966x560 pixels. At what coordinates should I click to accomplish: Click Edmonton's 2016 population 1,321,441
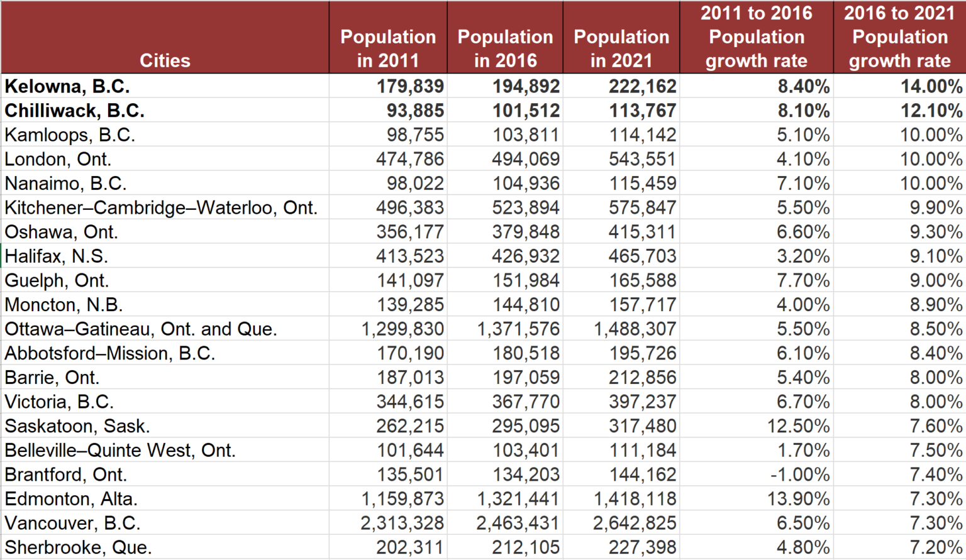(505, 498)
